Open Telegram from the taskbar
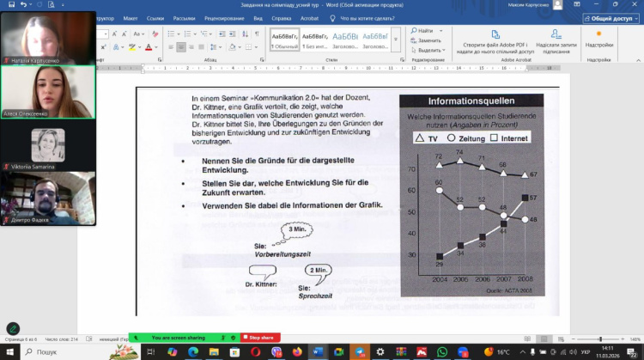644x360 pixels. 360,352
